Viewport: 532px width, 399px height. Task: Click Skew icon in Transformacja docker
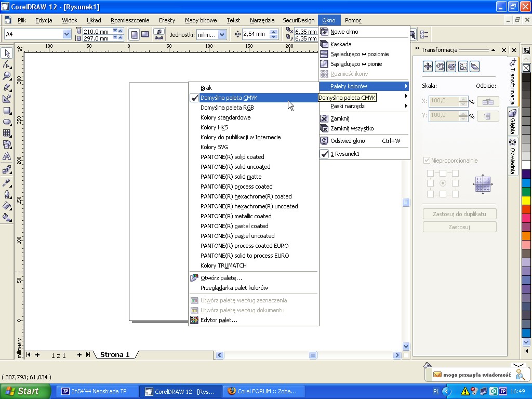coord(474,66)
